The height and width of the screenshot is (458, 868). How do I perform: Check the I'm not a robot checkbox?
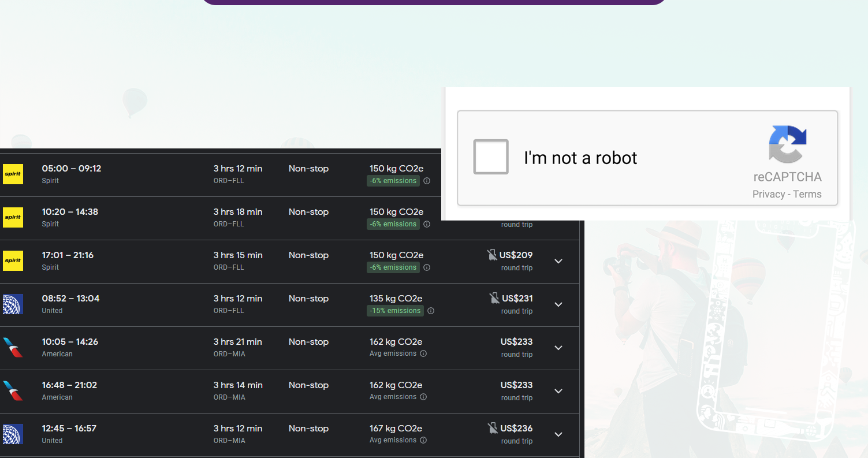490,157
